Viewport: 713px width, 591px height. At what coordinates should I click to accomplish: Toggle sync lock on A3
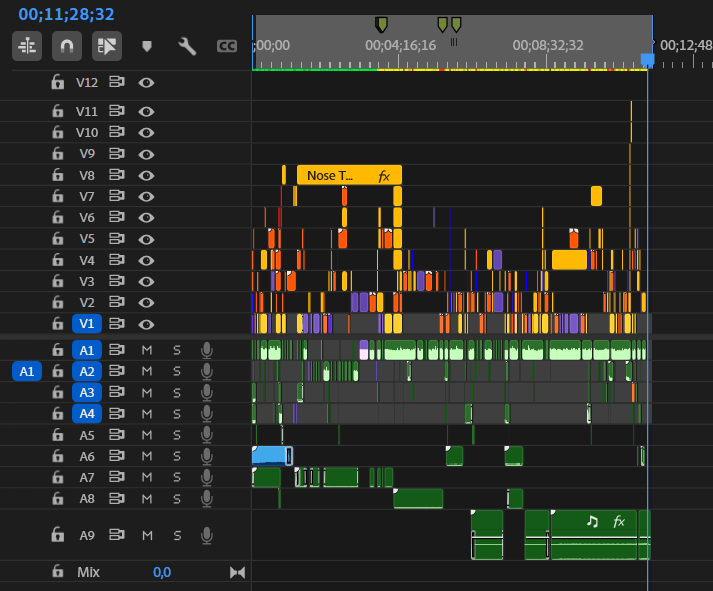click(x=117, y=392)
